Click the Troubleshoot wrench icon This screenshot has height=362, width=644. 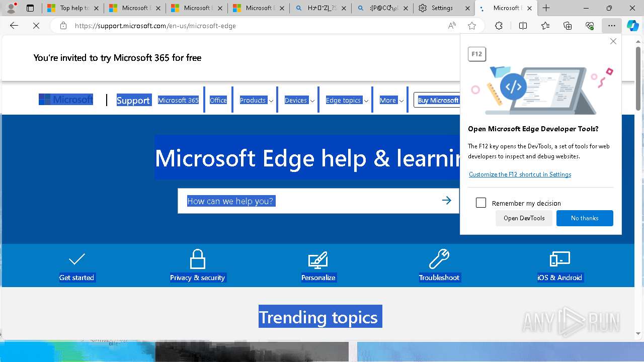coord(439,259)
